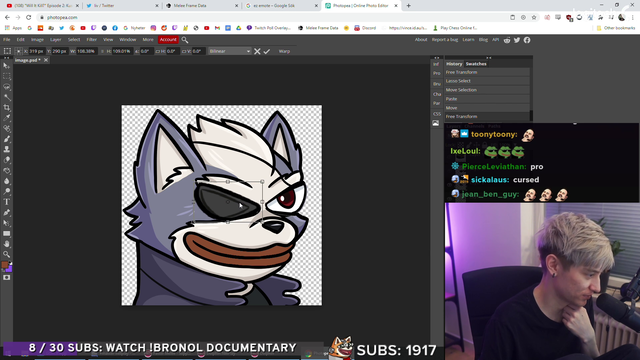Select the Path Select tool
640x360 pixels.
pos(7,223)
